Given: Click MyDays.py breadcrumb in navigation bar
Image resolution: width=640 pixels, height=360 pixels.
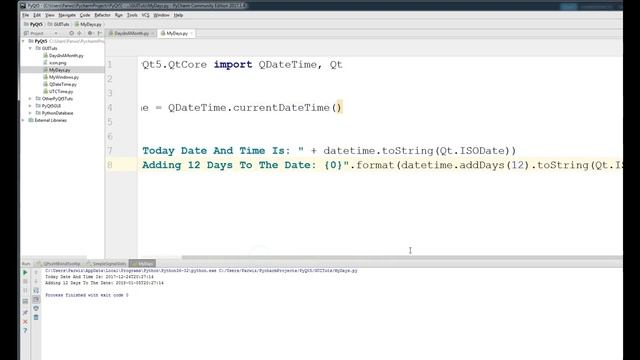Looking at the screenshot, I should [88, 24].
